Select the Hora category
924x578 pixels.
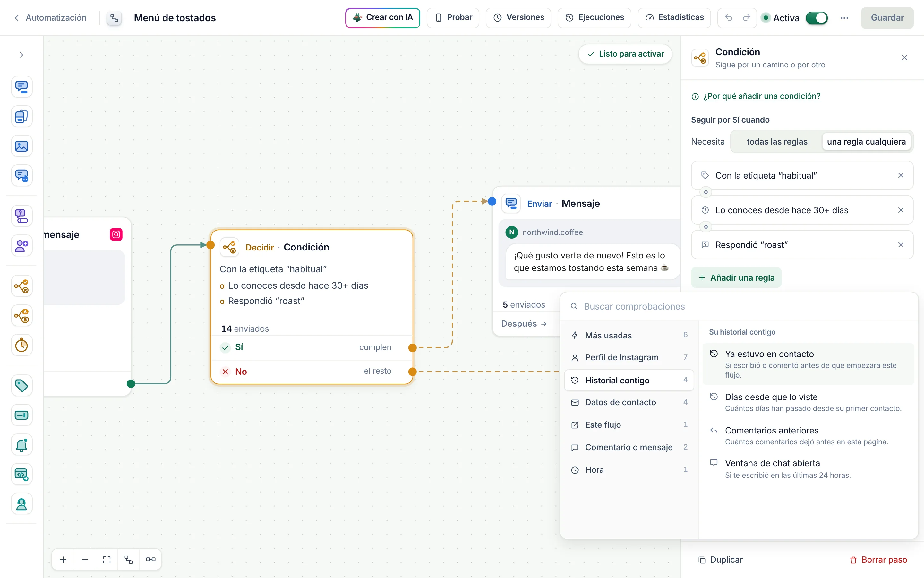[x=629, y=470]
